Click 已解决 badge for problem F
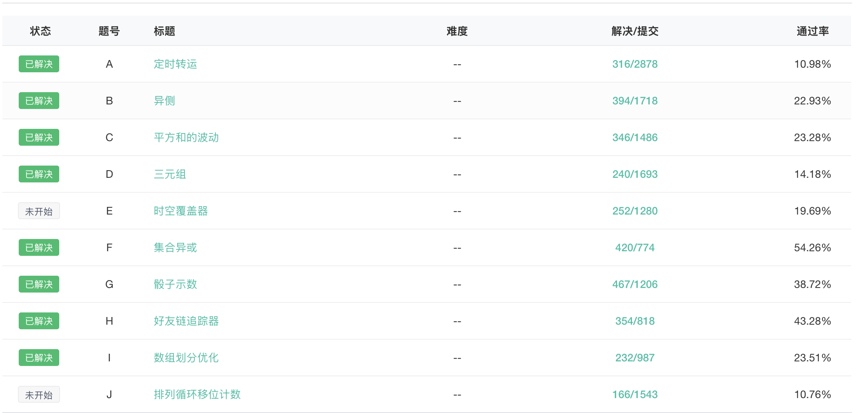This screenshot has height=413, width=868. [x=39, y=247]
